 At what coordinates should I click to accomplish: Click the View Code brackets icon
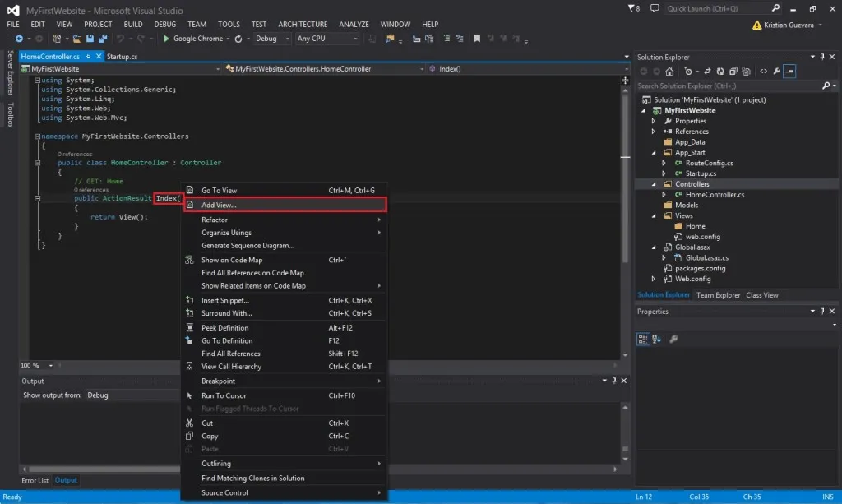point(763,72)
